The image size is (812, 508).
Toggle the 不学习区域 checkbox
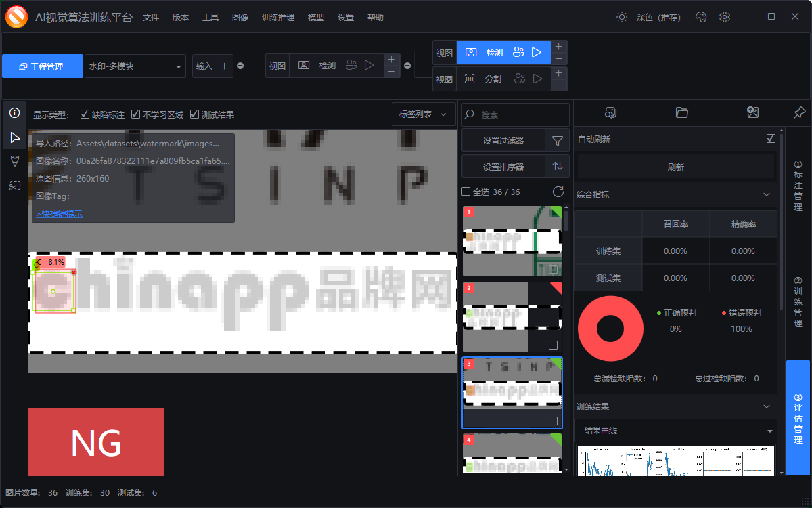[135, 114]
